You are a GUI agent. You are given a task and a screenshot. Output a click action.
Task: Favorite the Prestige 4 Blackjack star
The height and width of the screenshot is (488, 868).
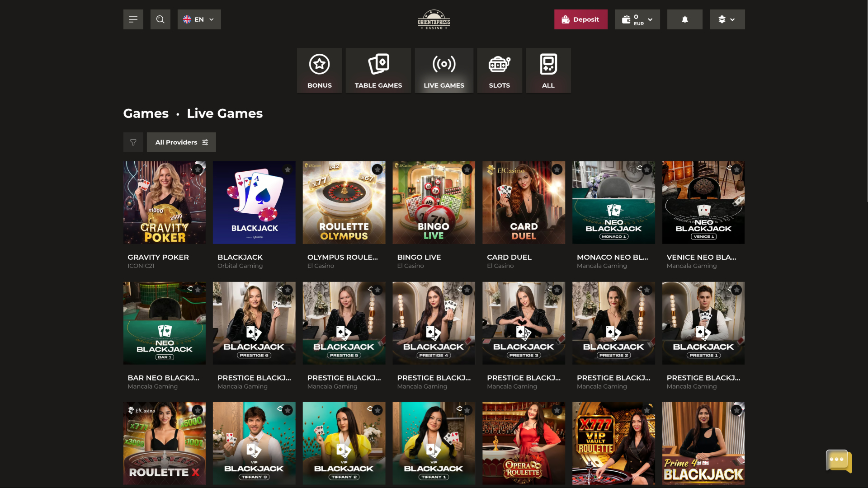[467, 290]
